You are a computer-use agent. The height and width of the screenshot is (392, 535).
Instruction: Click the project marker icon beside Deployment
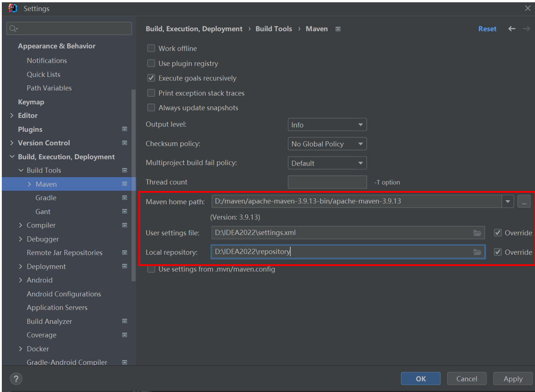[x=125, y=266]
